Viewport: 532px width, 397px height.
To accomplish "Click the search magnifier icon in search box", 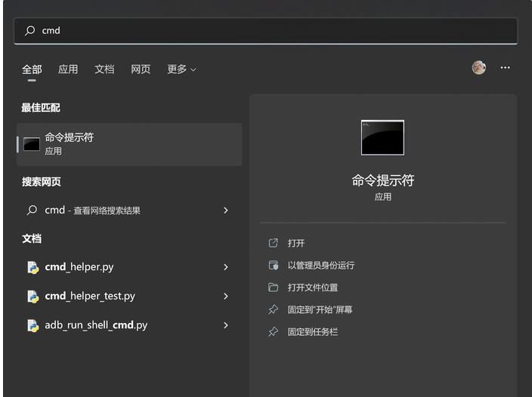I will [30, 30].
